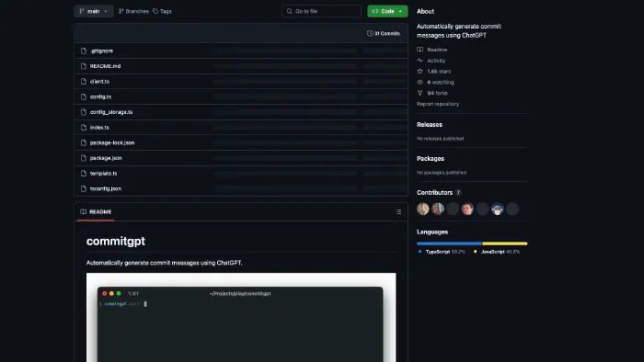Click the yellow JavaScript segment of language bar
The image size is (644, 362).
click(505, 243)
